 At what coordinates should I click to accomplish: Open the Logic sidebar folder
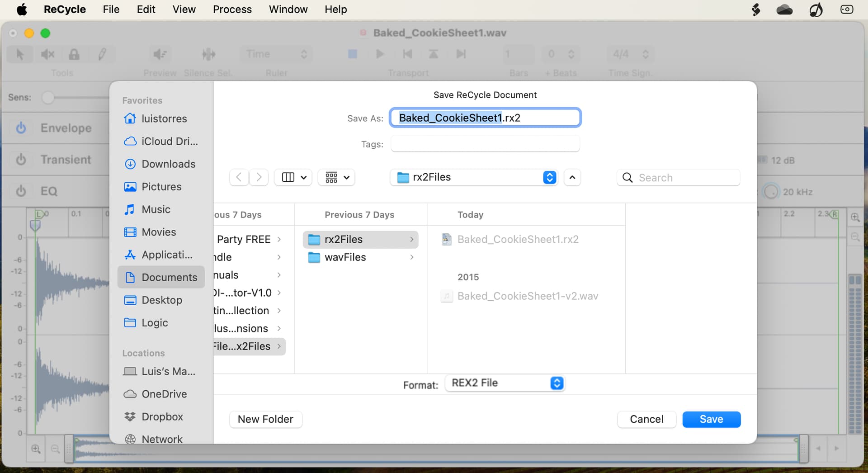pyautogui.click(x=161, y=322)
